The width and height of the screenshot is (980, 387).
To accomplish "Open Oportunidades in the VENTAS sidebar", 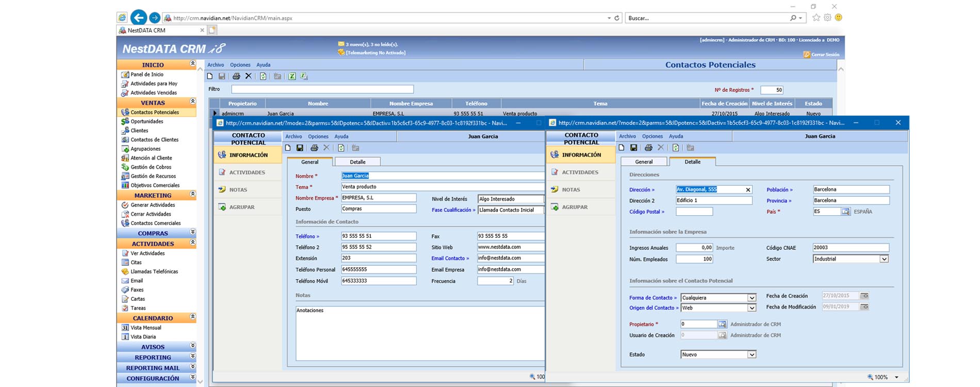I will [x=146, y=122].
